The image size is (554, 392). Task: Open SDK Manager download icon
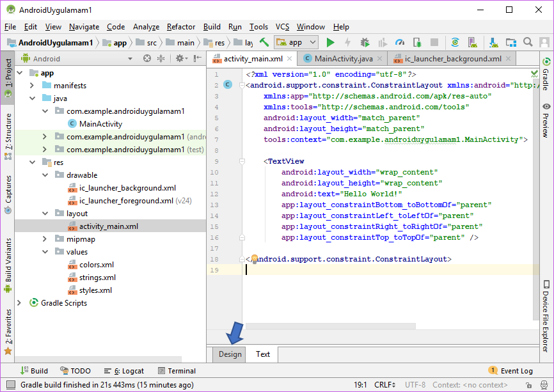pyautogui.click(x=494, y=43)
